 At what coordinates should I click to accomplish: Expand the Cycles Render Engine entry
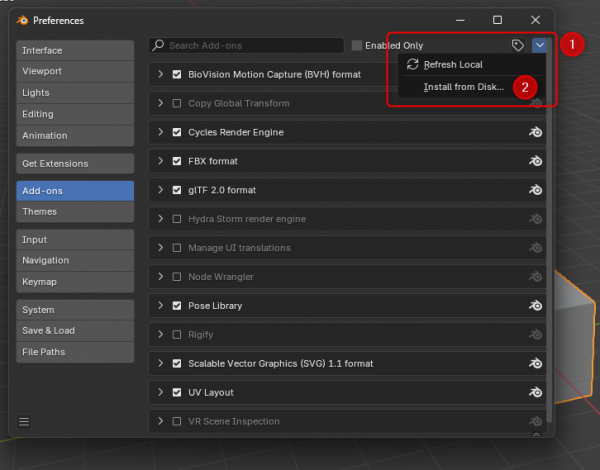(x=161, y=132)
